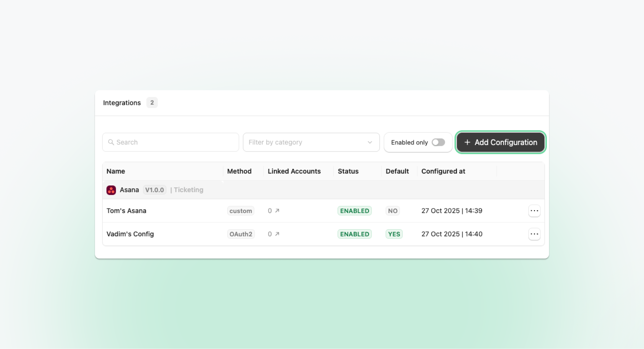Image resolution: width=644 pixels, height=349 pixels.
Task: Select the Tom's Asana row name
Action: tap(126, 211)
